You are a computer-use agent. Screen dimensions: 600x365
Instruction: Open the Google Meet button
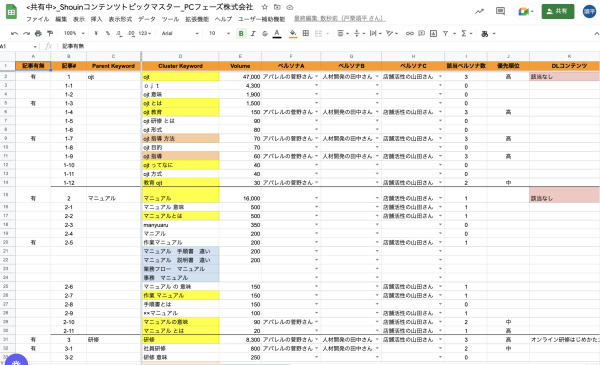coord(525,11)
